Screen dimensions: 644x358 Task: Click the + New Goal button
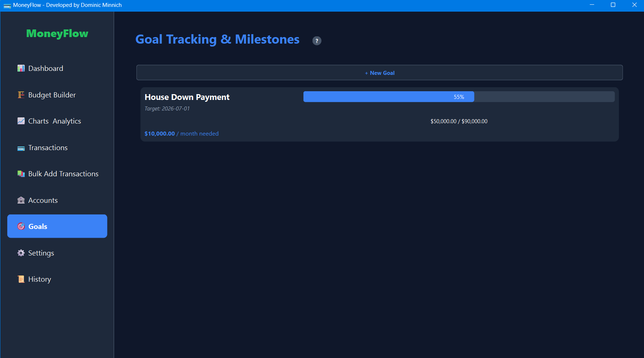tap(379, 72)
